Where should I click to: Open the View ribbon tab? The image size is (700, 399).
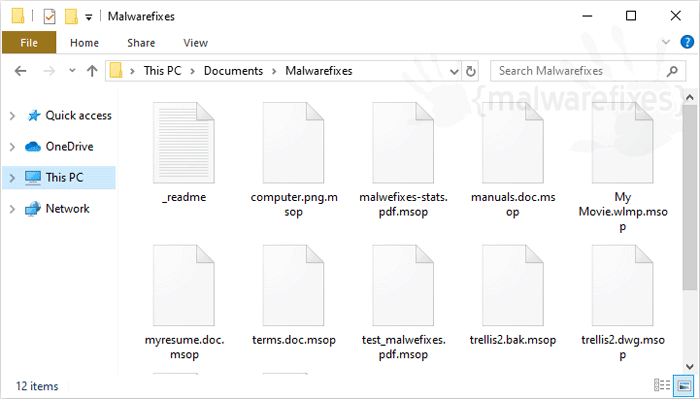[196, 43]
